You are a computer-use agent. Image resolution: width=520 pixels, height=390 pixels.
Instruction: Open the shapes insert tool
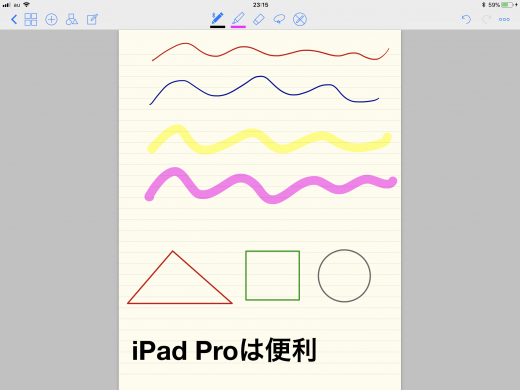pos(72,19)
